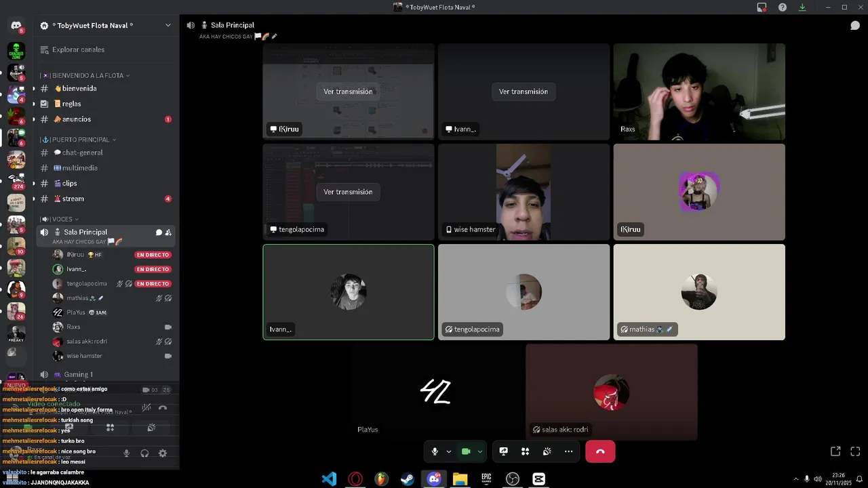Collapse the VOCES category

pyautogui.click(x=60, y=219)
